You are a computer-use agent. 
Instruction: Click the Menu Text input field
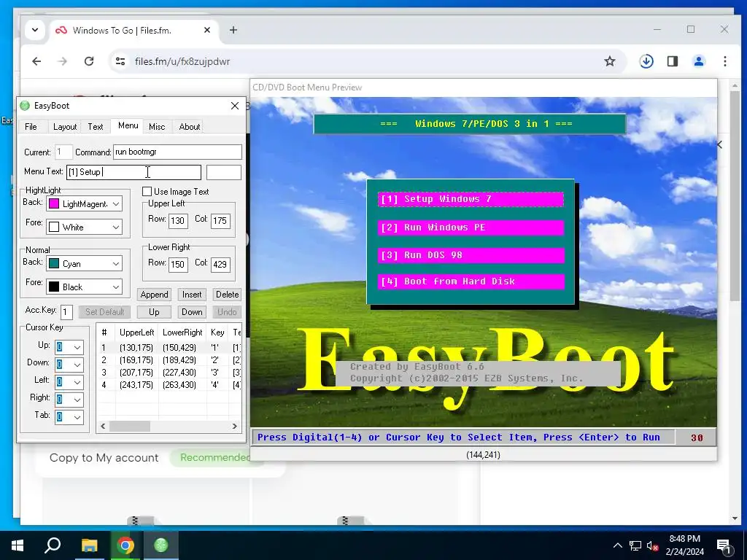pyautogui.click(x=133, y=172)
